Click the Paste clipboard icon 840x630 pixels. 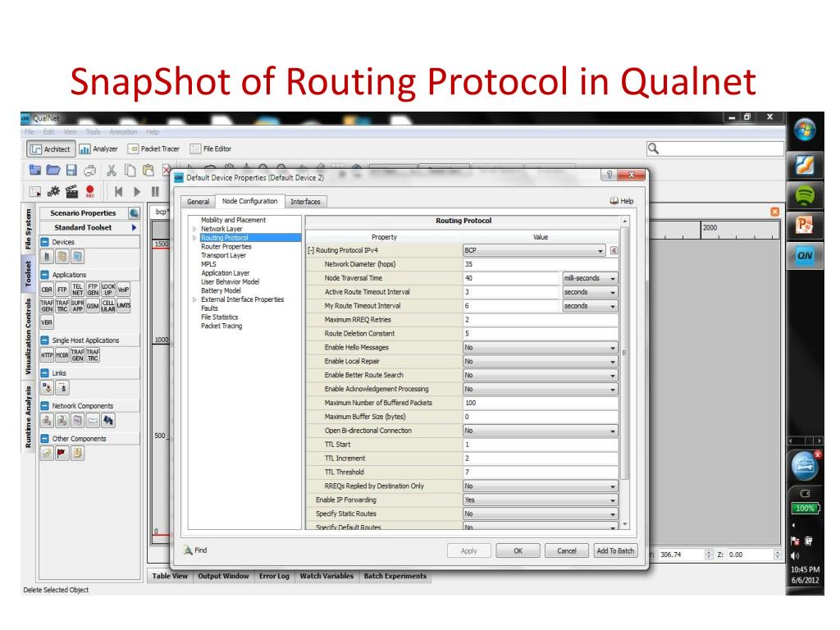148,171
